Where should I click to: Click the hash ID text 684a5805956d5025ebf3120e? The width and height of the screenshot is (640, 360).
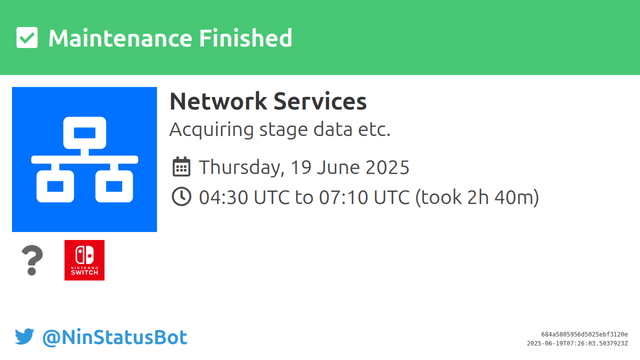click(584, 334)
